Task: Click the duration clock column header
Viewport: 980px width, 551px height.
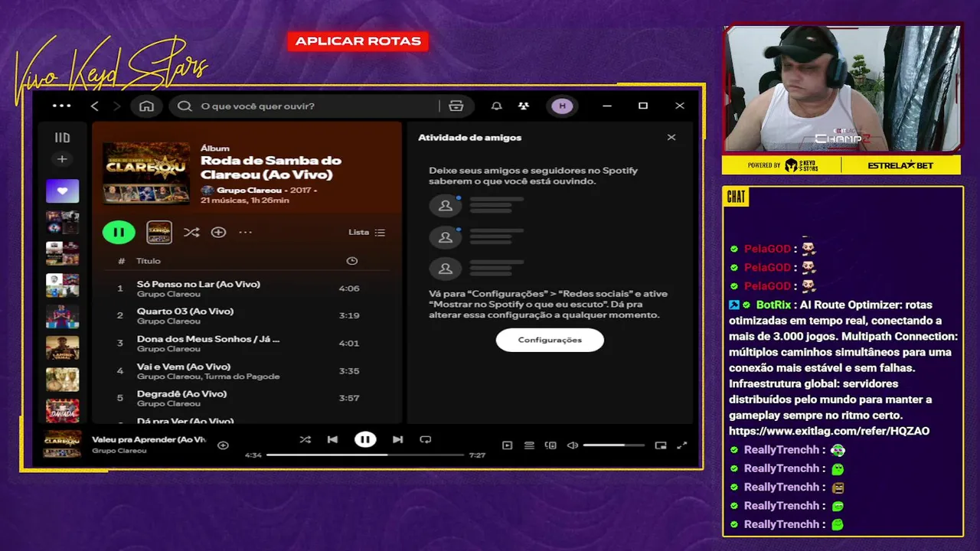Action: (x=351, y=261)
